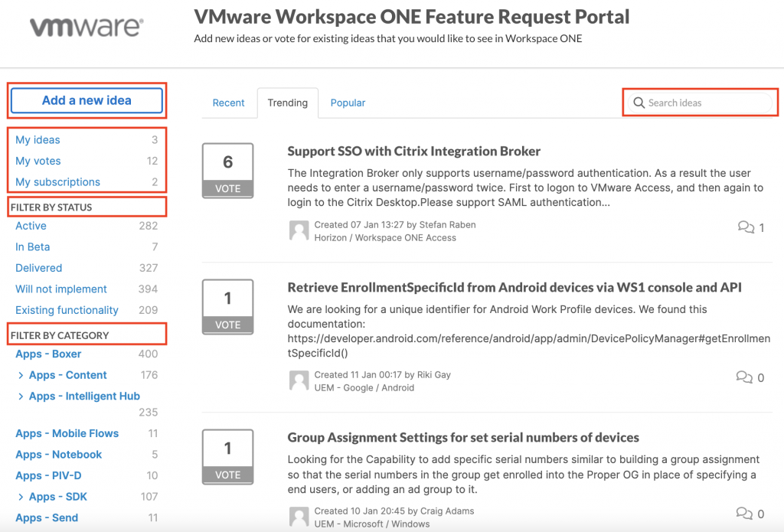The height and width of the screenshot is (532, 784).
Task: Focus the Search ideas field
Action: (x=704, y=103)
